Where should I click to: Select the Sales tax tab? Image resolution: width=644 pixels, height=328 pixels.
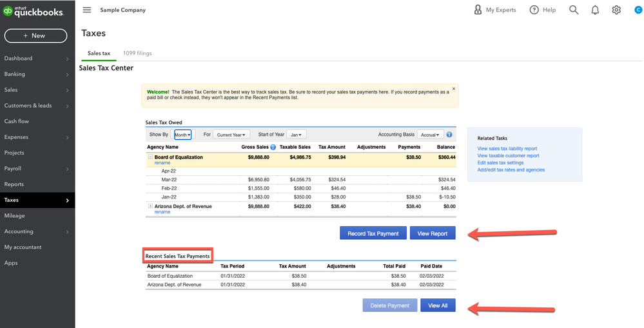[x=99, y=53]
